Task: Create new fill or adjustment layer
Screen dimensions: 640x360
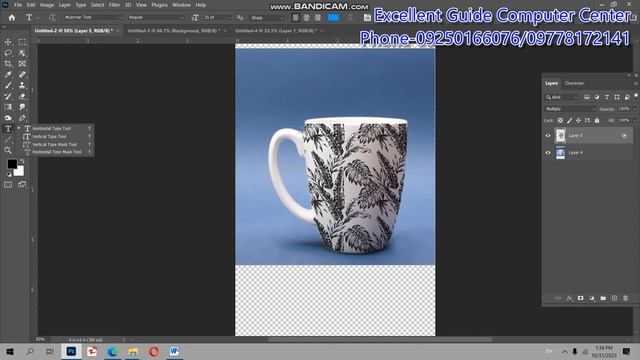Action: 592,298
